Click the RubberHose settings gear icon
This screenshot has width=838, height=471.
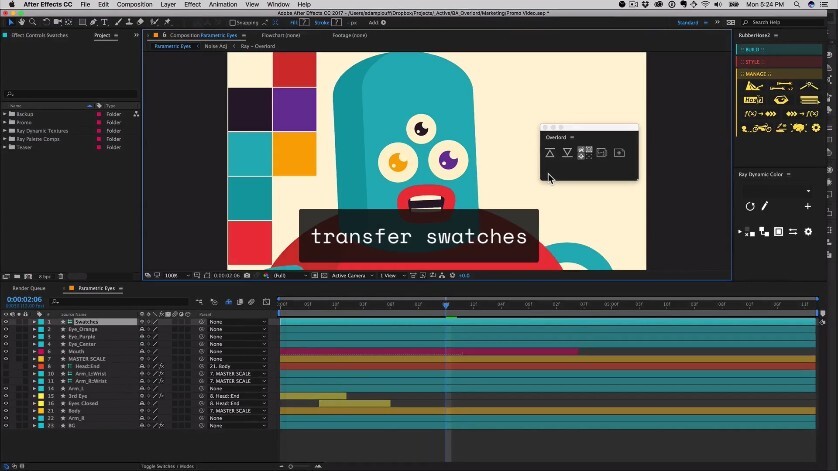click(x=816, y=128)
